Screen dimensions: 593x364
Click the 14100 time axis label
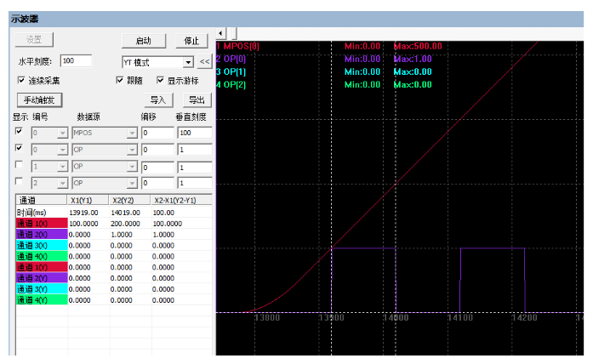(x=460, y=317)
